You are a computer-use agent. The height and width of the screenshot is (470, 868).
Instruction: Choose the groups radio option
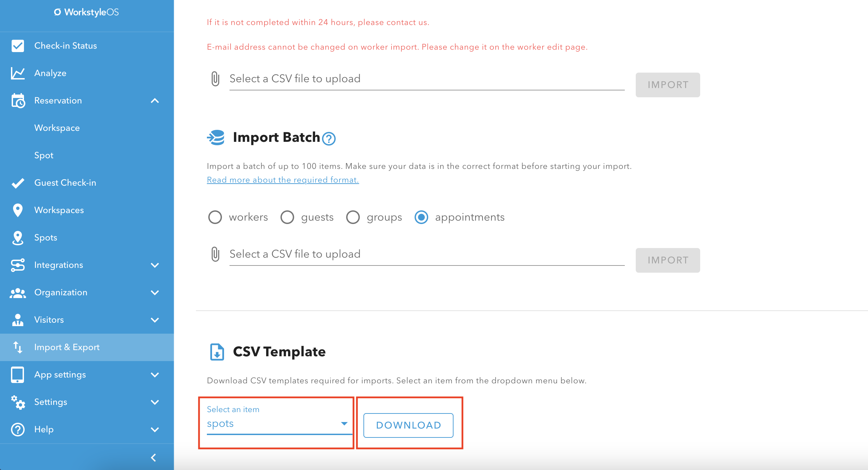pos(353,217)
